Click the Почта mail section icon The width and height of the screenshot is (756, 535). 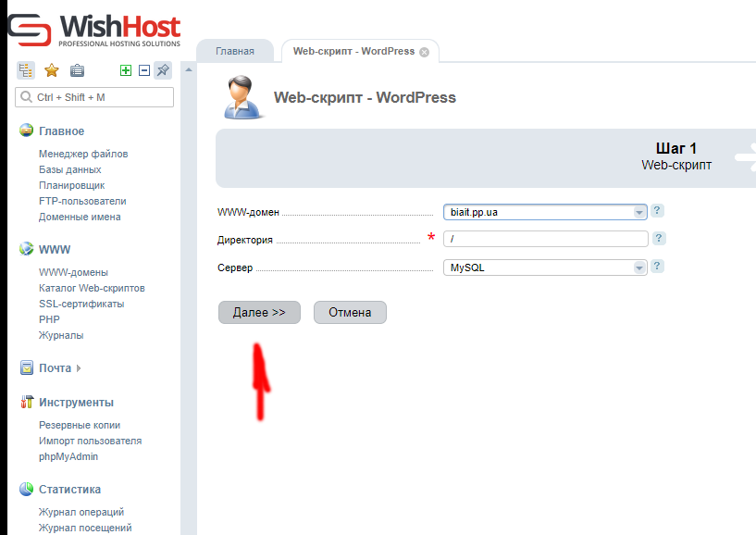click(x=27, y=367)
